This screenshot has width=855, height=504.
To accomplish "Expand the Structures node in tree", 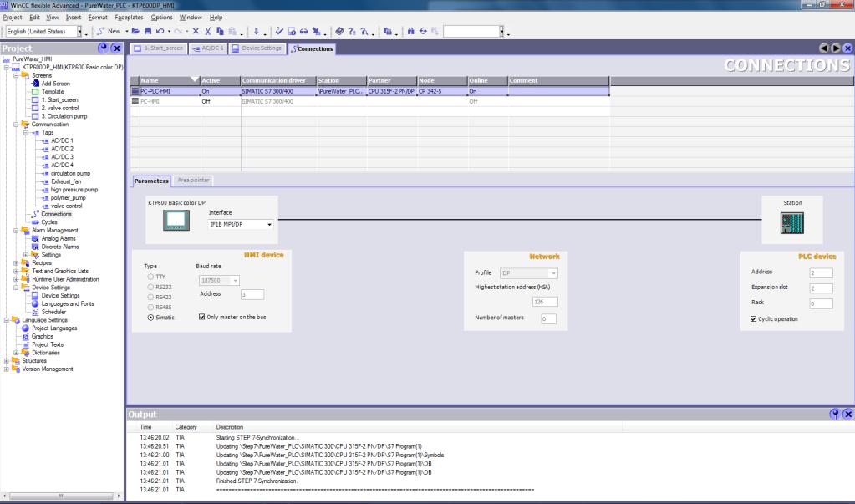I will click(x=7, y=361).
